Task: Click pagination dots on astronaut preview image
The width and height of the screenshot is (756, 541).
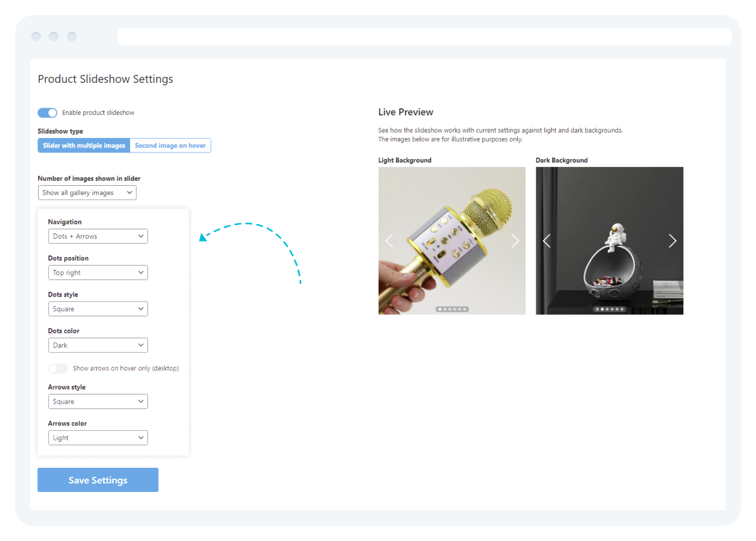Action: 609,309
